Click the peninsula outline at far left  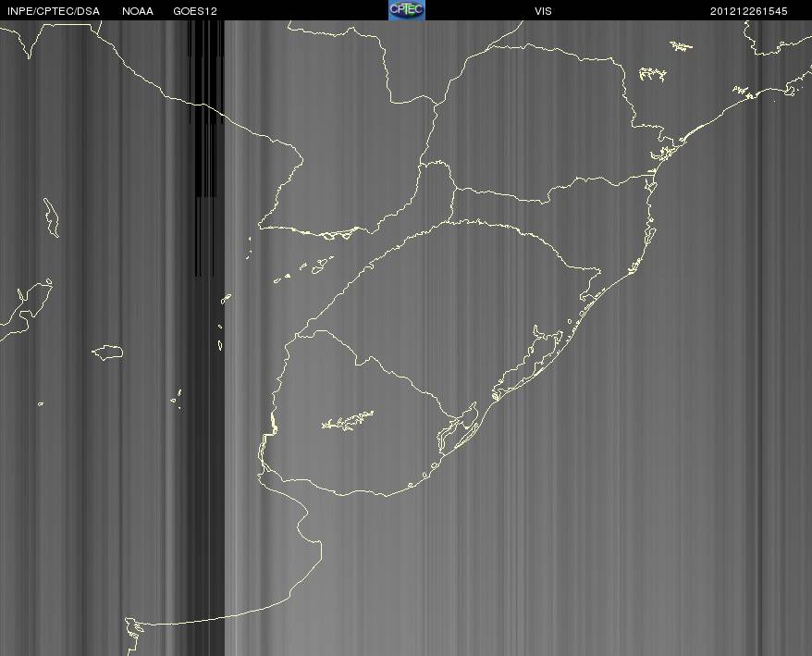pos(26,310)
